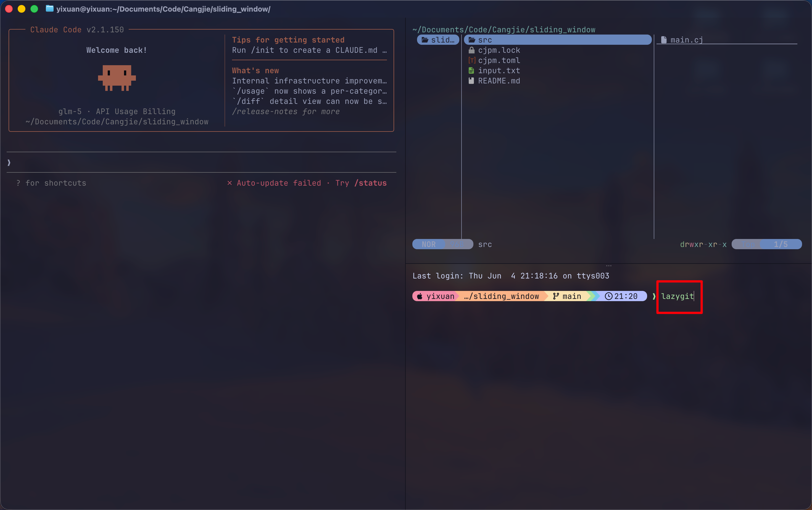Click the NOR mode indicator
Screen dimensions: 812x510
[428, 244]
